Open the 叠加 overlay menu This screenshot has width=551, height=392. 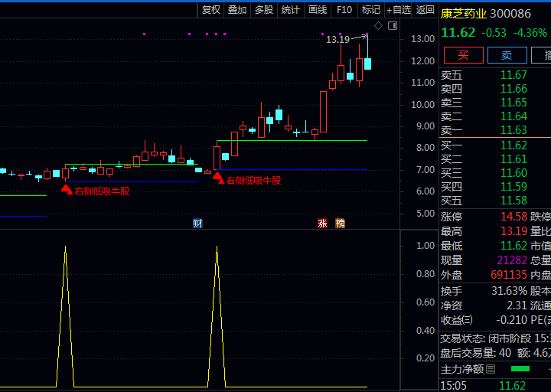point(237,9)
